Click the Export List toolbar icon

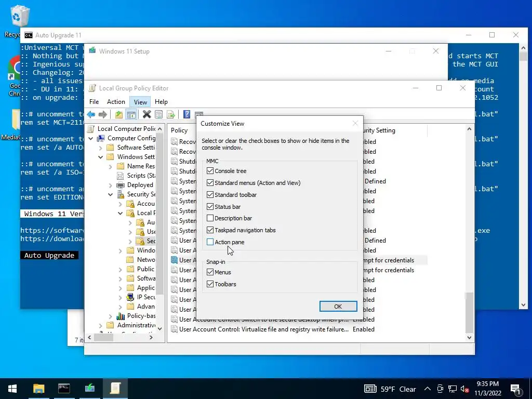click(x=171, y=114)
